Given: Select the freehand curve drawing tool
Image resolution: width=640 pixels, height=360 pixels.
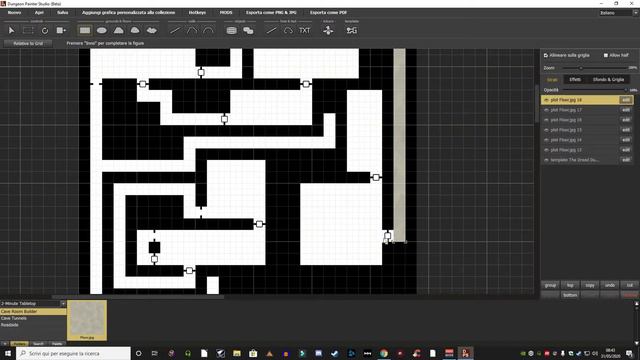Looking at the screenshot, I should [288, 30].
